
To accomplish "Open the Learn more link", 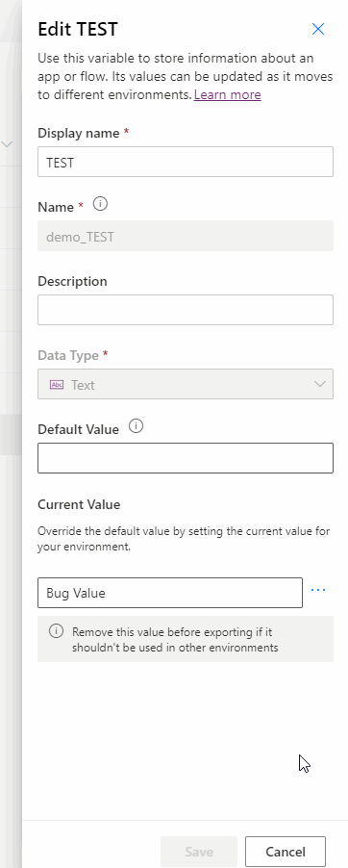I will (x=228, y=94).
